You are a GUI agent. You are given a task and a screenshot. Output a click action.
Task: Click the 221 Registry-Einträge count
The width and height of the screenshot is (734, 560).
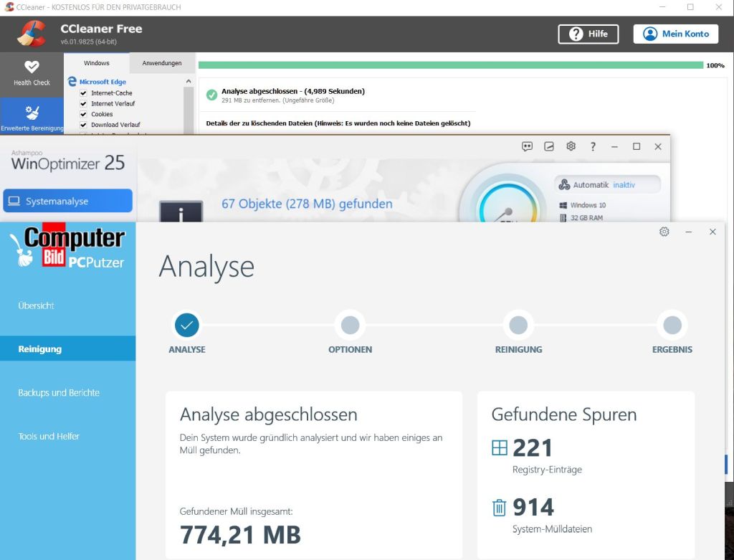coord(533,447)
